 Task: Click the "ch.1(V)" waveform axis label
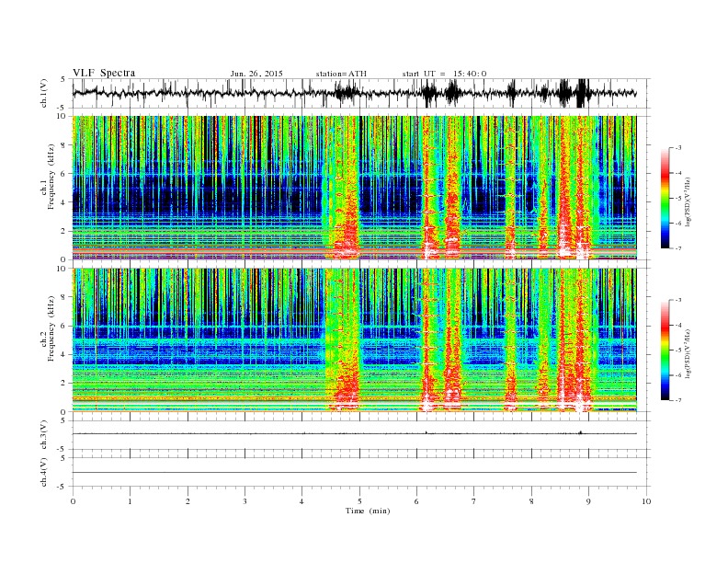(44, 93)
